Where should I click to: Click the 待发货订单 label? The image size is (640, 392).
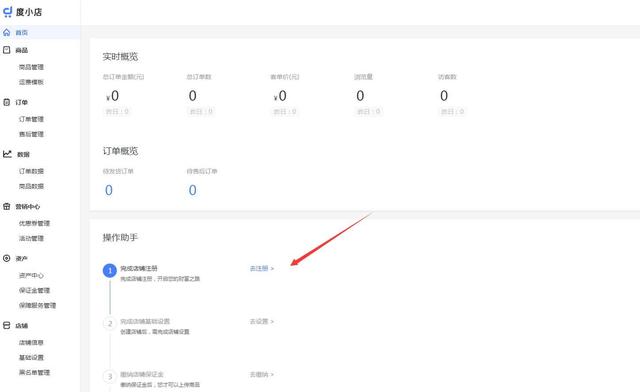118,171
